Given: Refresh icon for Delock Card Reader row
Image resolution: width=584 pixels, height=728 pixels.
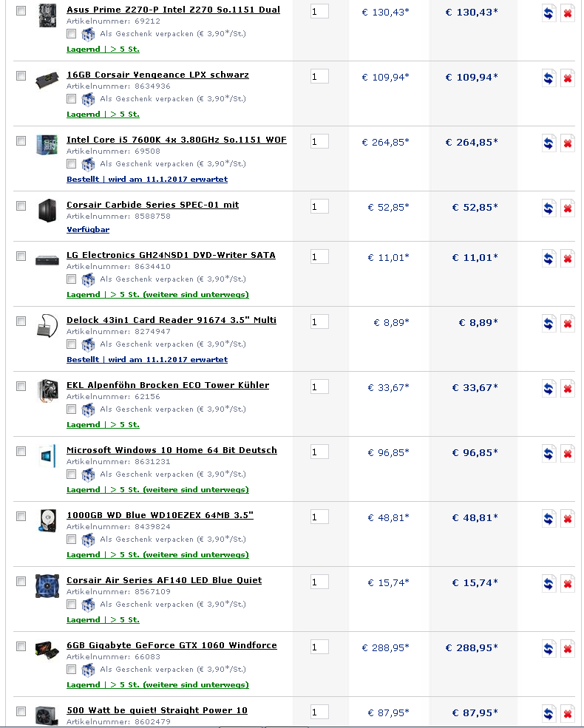Looking at the screenshot, I should click(x=549, y=323).
